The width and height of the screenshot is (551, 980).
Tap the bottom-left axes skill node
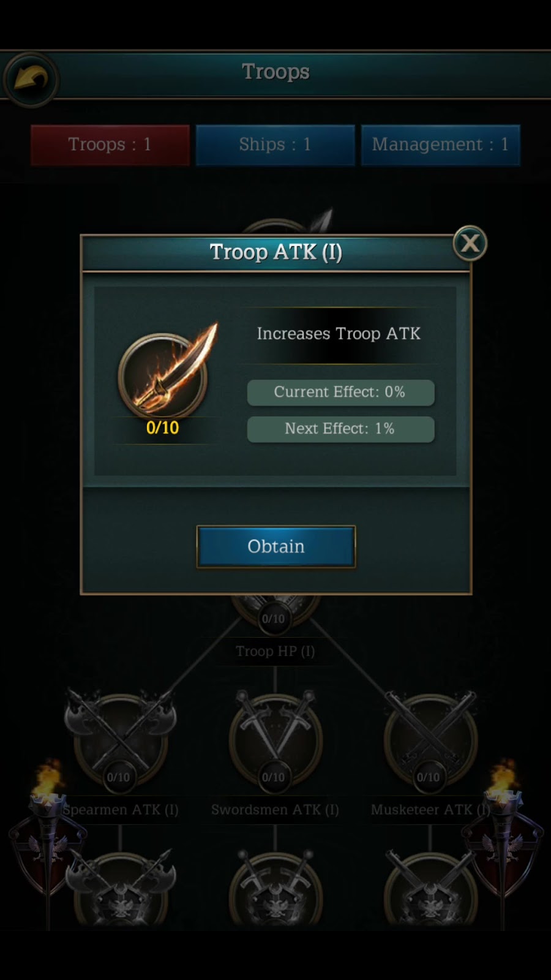click(x=121, y=888)
